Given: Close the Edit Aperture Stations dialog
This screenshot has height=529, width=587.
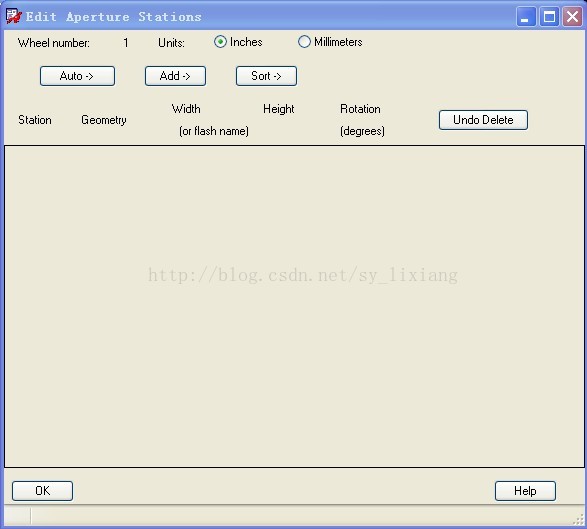Looking at the screenshot, I should (x=572, y=16).
